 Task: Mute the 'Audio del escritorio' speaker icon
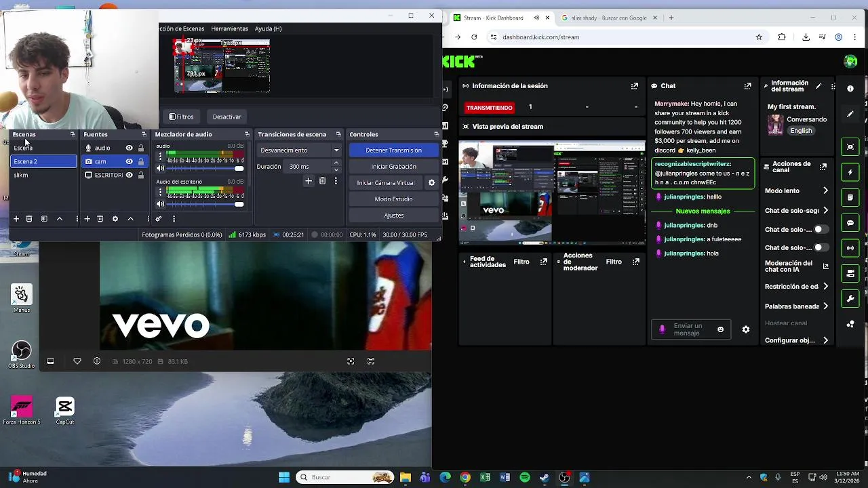(x=161, y=204)
